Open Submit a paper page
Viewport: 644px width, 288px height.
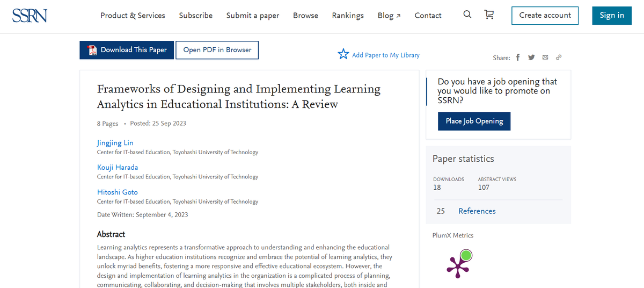[x=253, y=16]
